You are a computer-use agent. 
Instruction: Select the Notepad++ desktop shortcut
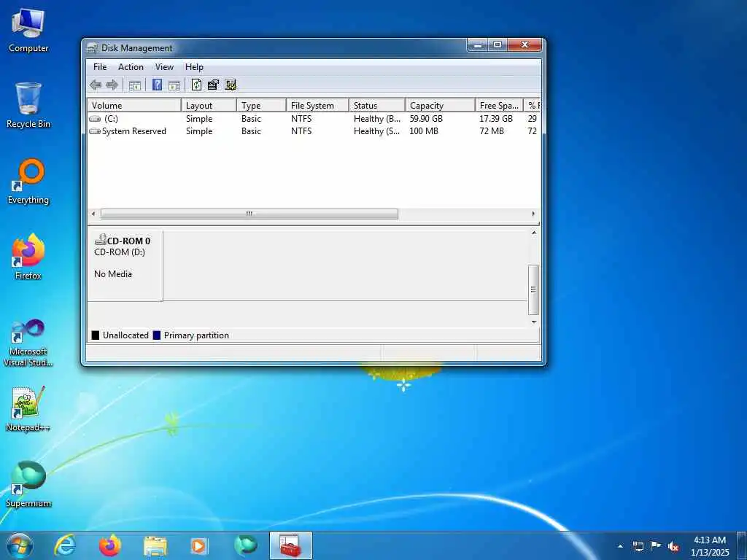28,410
